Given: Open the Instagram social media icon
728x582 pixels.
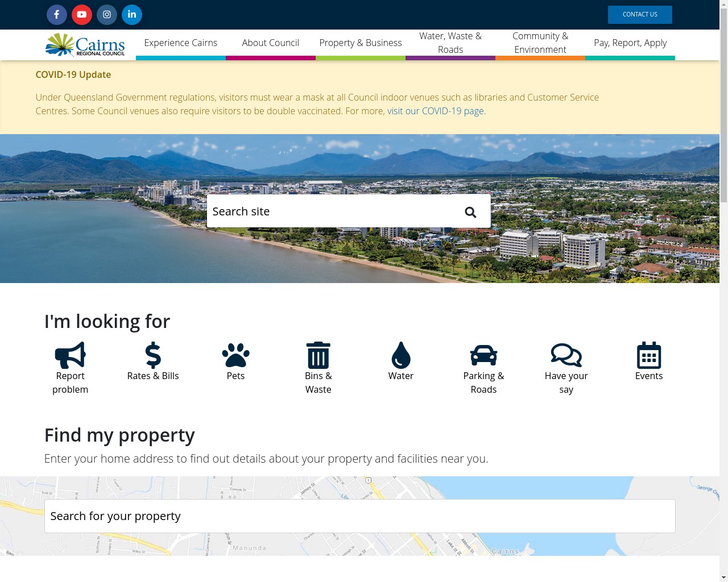Looking at the screenshot, I should pyautogui.click(x=107, y=15).
